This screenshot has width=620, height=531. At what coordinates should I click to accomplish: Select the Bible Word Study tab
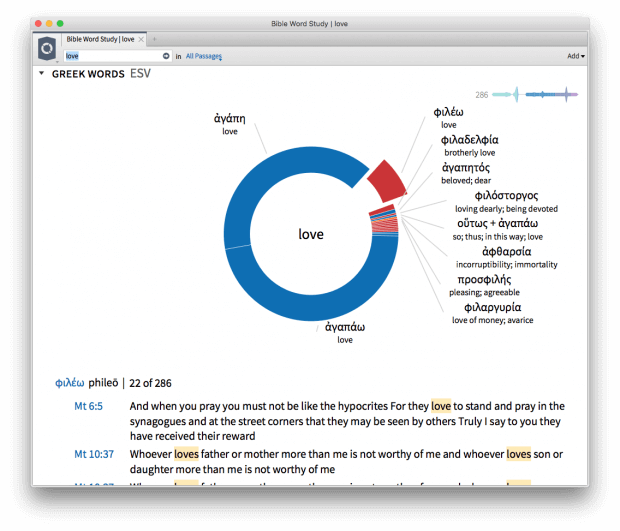coord(100,39)
